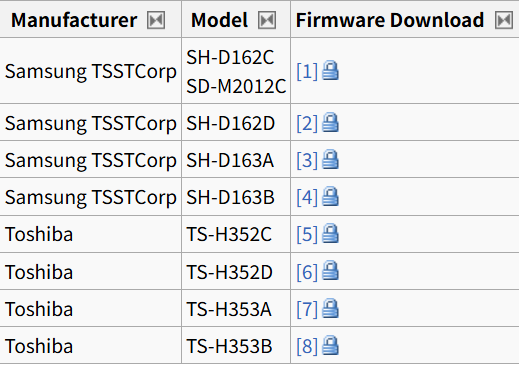Open firmware link [4] for SH-D163B
519x367 pixels.
click(307, 197)
